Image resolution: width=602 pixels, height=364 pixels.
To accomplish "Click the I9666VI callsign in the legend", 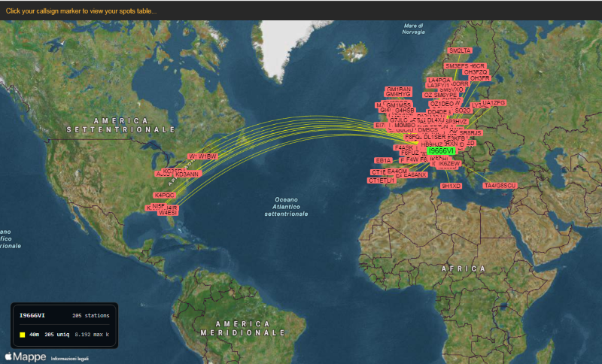I will tap(32, 315).
